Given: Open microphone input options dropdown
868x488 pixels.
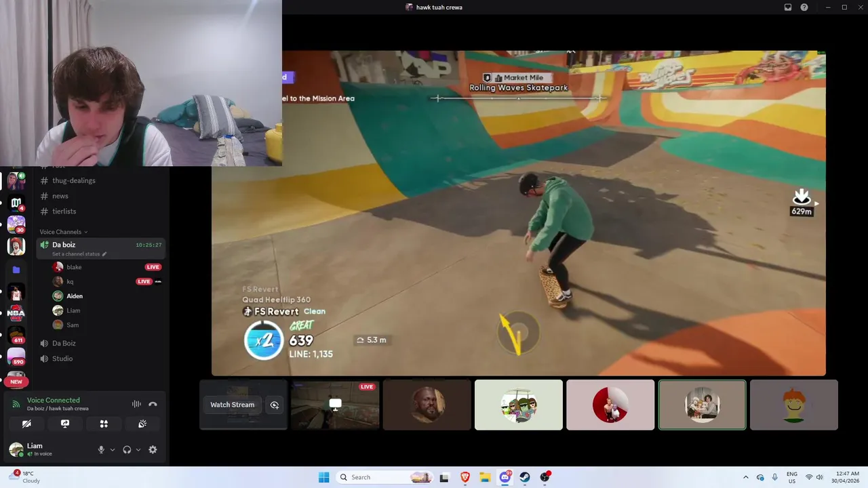Looking at the screenshot, I should click(113, 449).
